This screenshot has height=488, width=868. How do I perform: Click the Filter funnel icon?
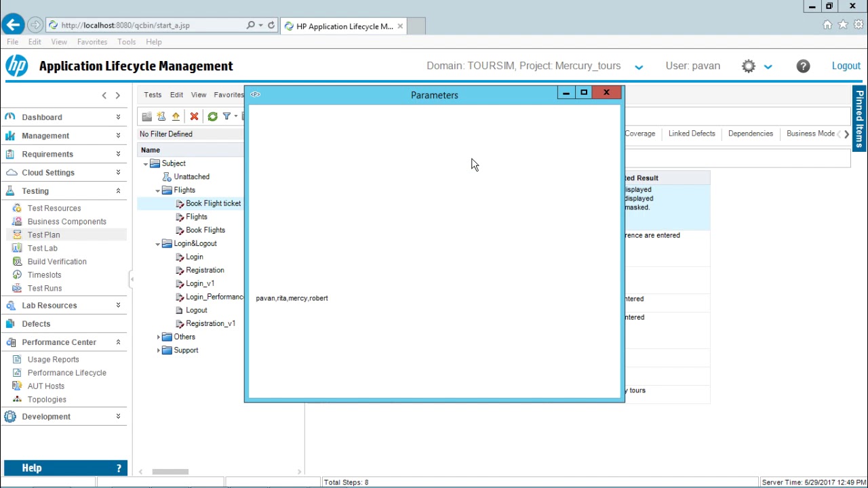pos(226,117)
